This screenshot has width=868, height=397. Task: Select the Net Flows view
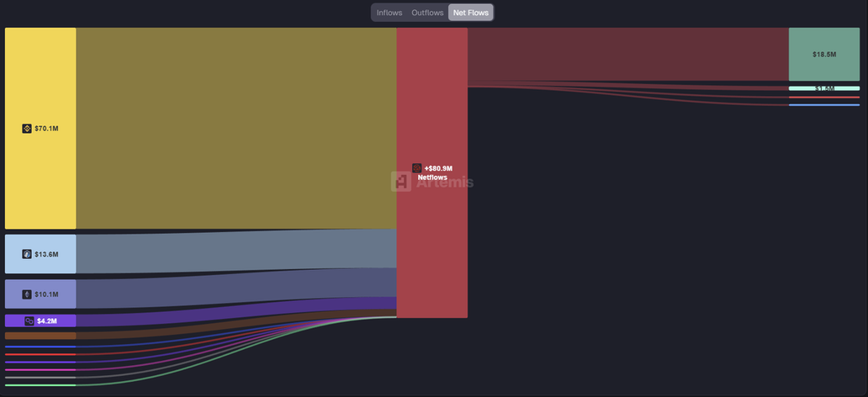[470, 13]
